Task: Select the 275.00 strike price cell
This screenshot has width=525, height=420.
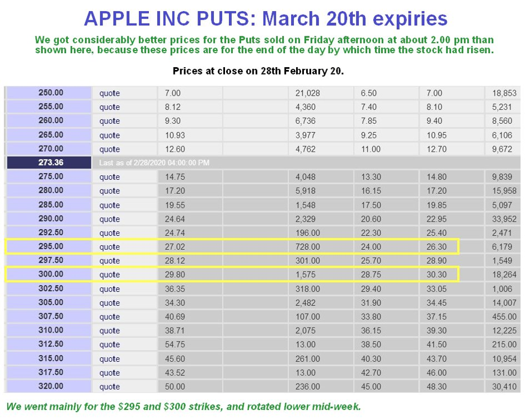Action: pyautogui.click(x=49, y=176)
